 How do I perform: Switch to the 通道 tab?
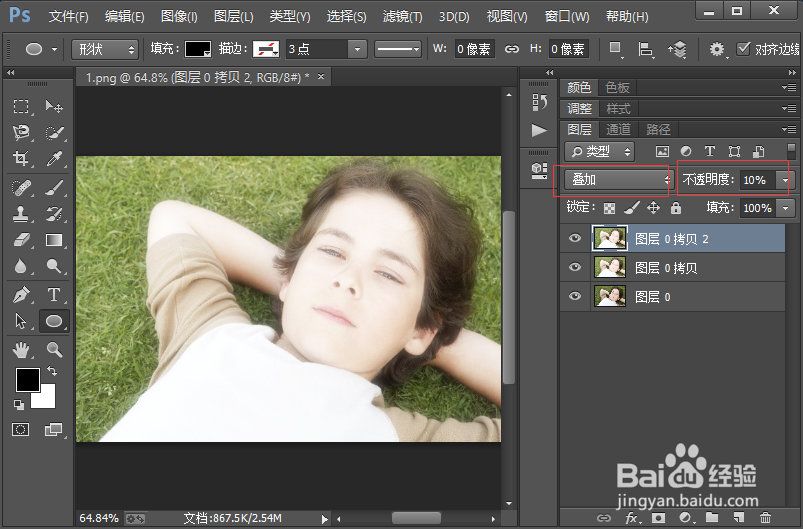[x=618, y=130]
